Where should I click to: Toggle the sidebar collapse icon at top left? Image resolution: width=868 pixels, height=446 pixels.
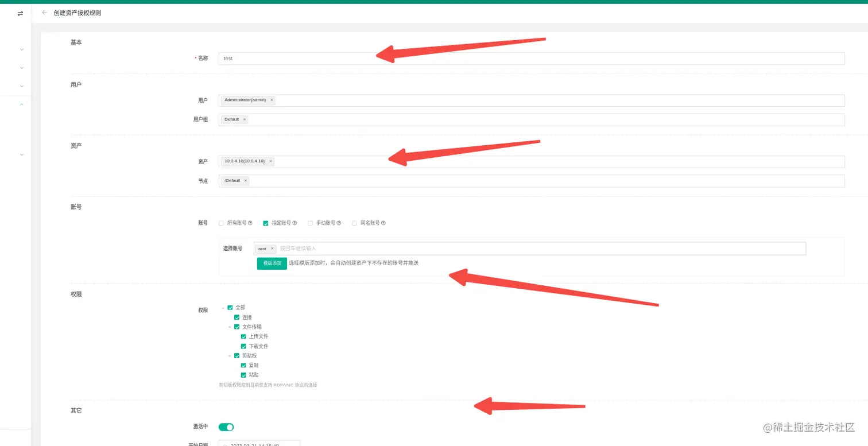click(x=20, y=13)
